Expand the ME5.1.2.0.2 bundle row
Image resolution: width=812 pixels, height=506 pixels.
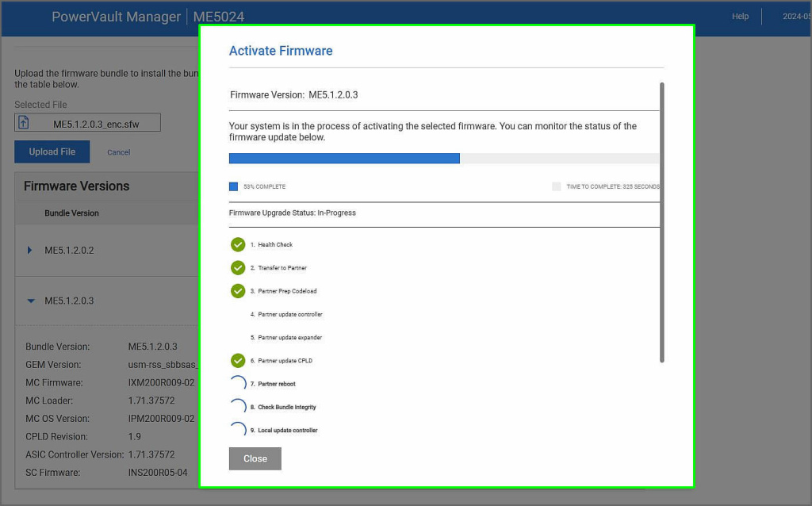click(x=30, y=251)
